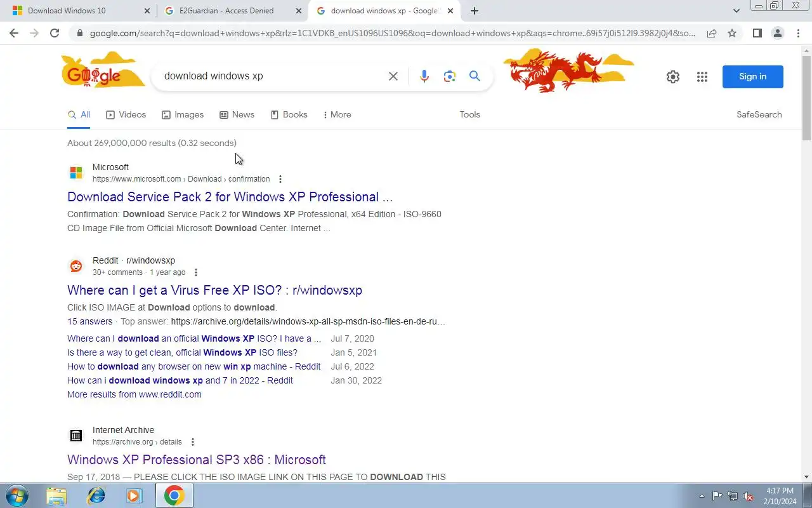Viewport: 812px width, 508px height.
Task: Start voice search with the microphone icon
Action: point(424,76)
